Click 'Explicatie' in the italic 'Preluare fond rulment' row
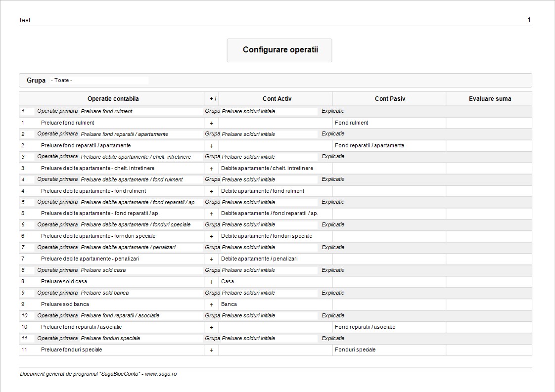 point(333,111)
